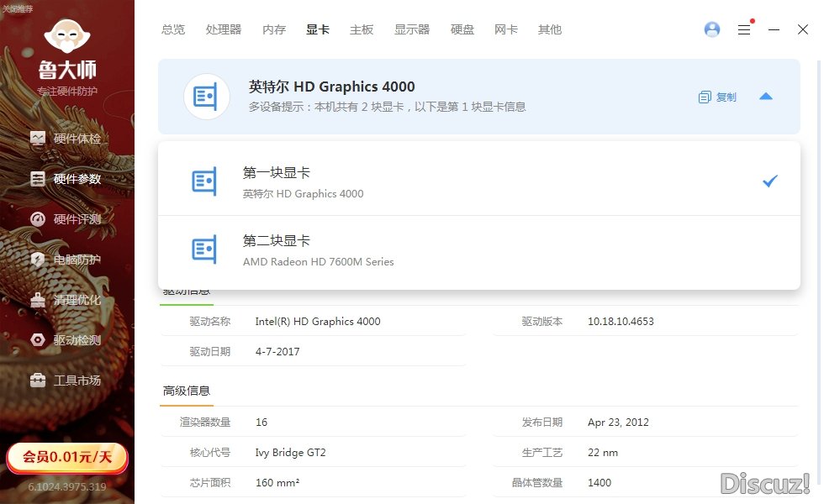The width and height of the screenshot is (824, 504).
Task: Click driver version 10.18.10.4653
Action: [x=621, y=321]
